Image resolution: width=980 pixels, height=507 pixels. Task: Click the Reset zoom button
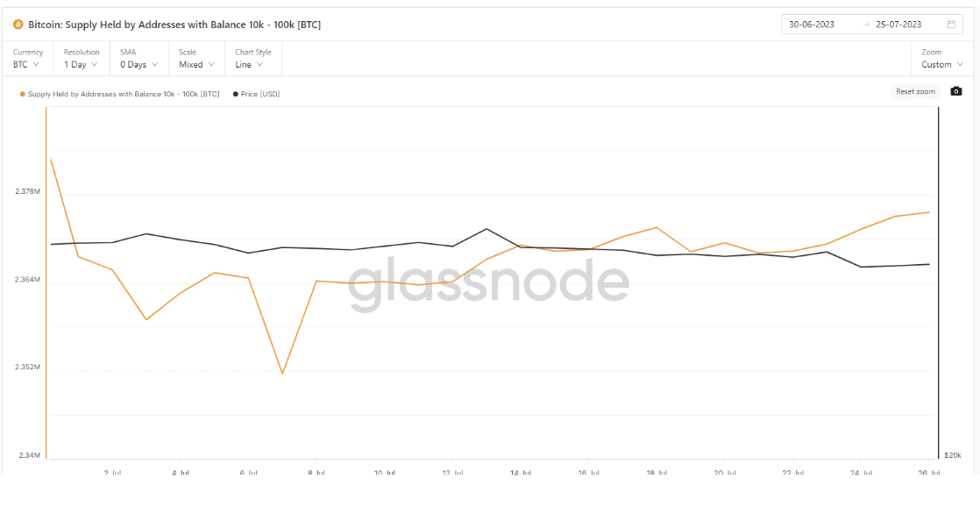tap(916, 91)
